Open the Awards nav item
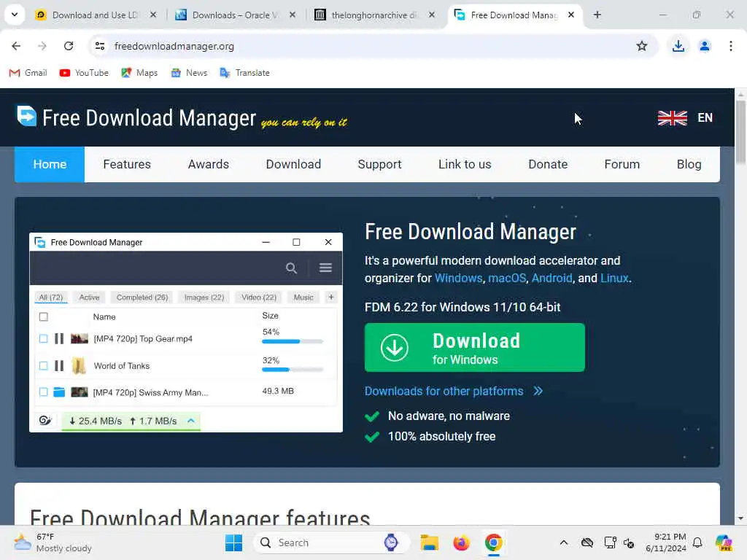This screenshot has height=560, width=747. point(208,164)
